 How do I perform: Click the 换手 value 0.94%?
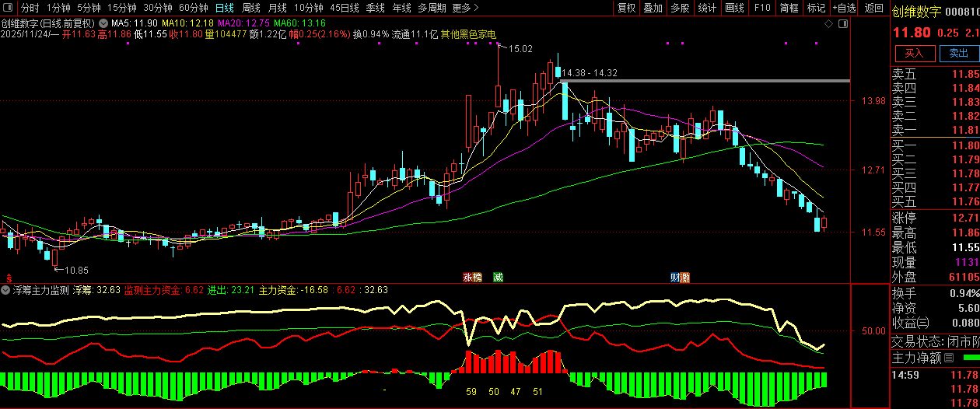tap(964, 293)
